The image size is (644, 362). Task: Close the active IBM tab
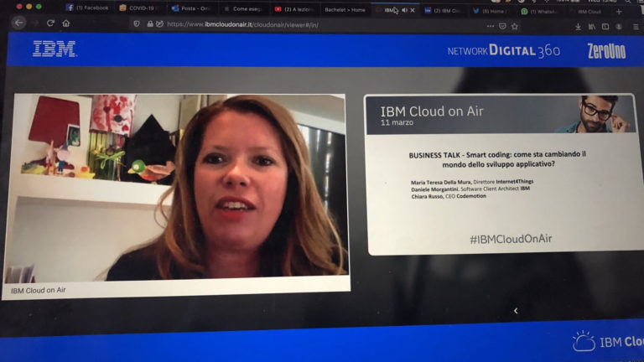coord(413,10)
